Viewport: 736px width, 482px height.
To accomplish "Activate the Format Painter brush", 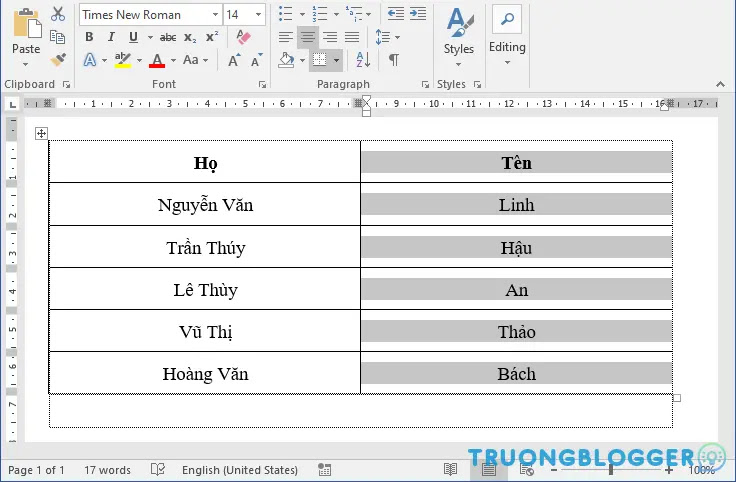I will point(58,60).
